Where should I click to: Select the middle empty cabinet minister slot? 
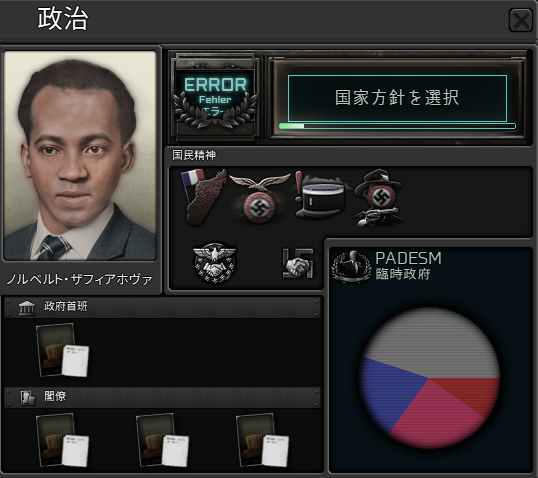(x=162, y=440)
